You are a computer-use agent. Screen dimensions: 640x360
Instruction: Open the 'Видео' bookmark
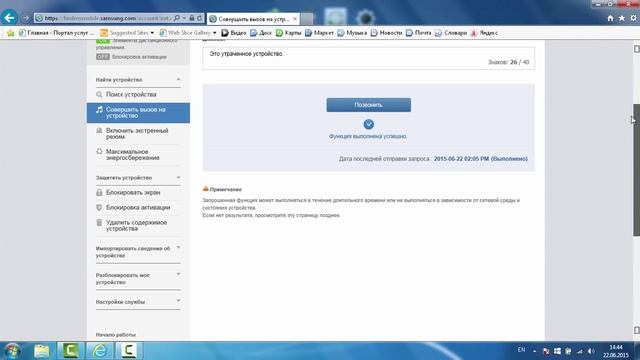(234, 33)
